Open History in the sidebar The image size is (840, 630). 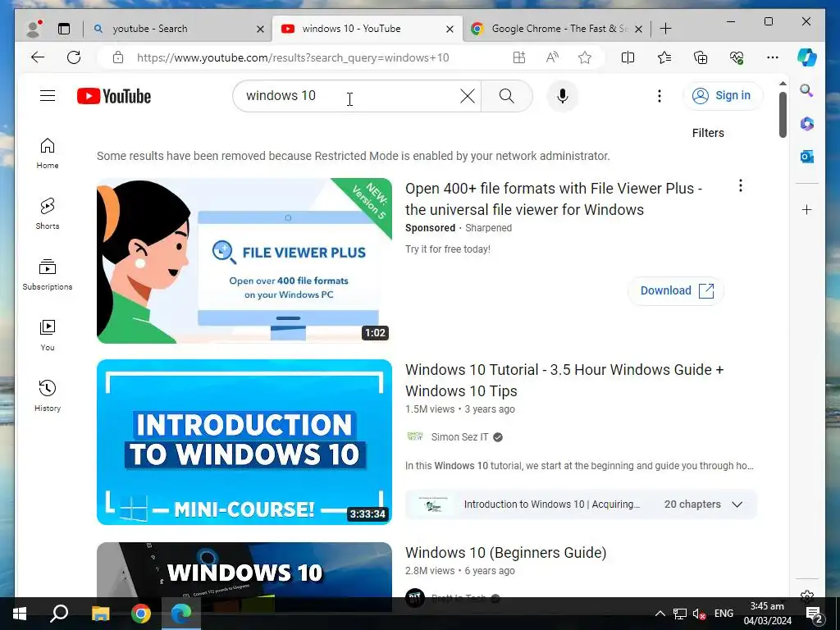(47, 396)
